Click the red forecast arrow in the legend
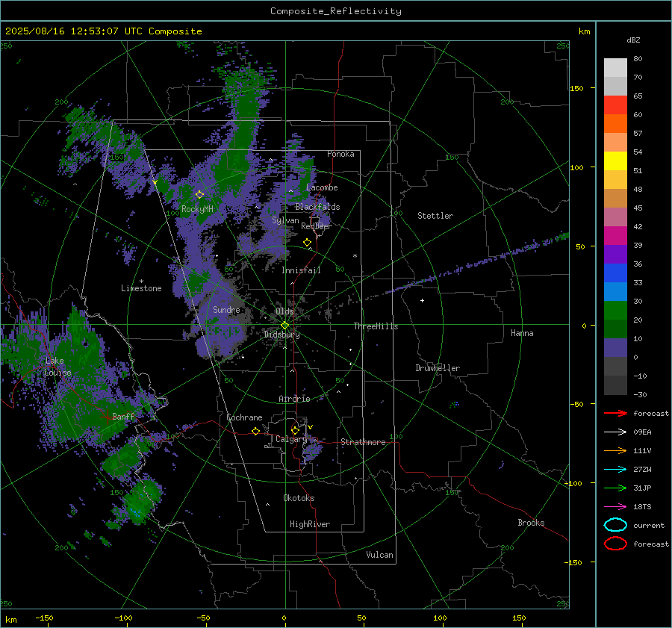The width and height of the screenshot is (672, 628). (x=615, y=413)
